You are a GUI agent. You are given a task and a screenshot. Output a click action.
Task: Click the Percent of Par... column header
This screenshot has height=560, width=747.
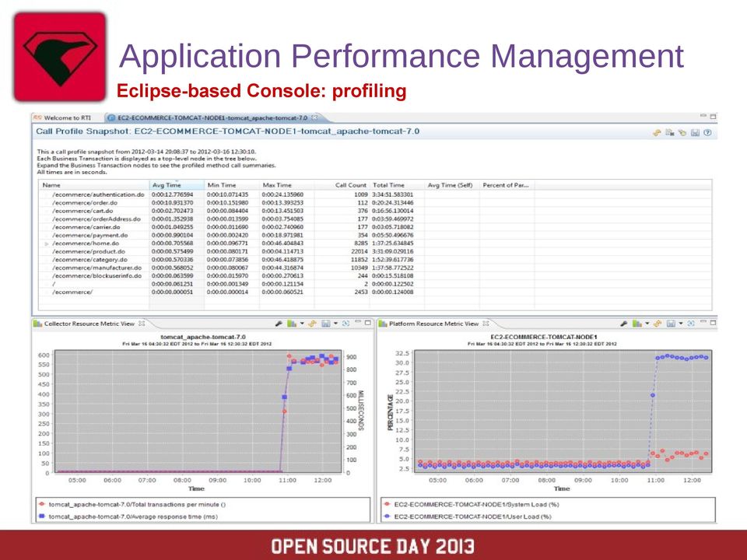tap(507, 185)
